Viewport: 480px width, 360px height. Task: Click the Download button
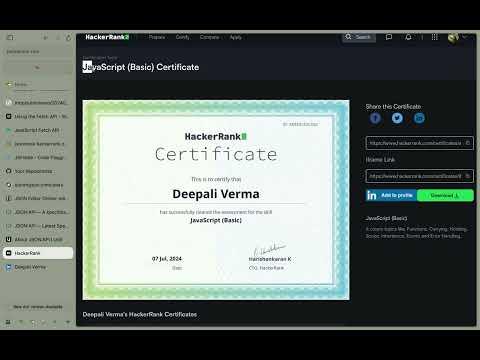coord(445,195)
